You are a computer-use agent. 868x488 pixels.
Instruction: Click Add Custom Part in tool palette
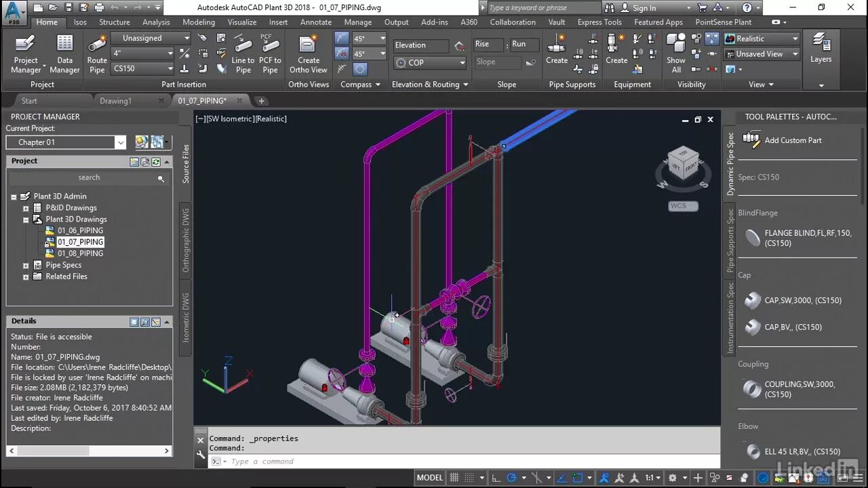click(792, 140)
